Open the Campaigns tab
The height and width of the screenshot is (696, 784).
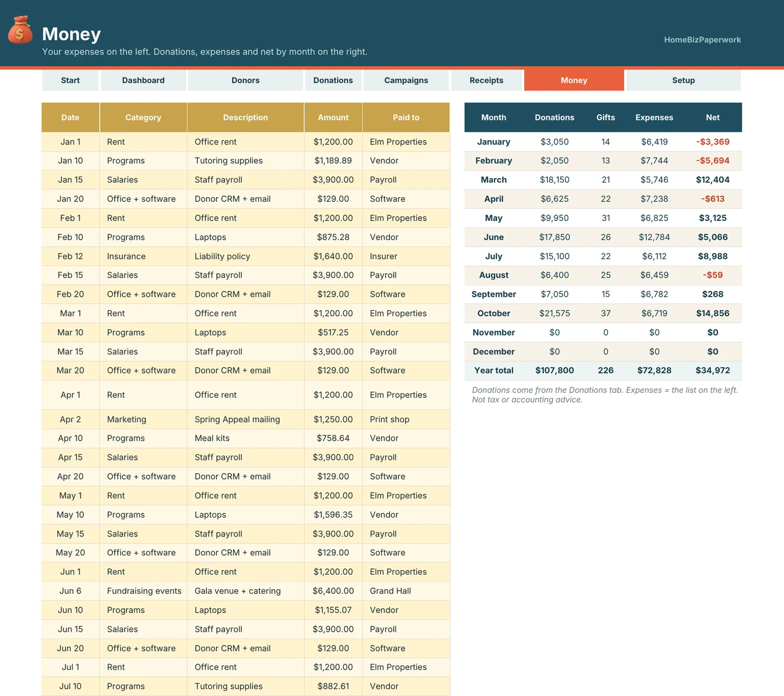point(406,80)
